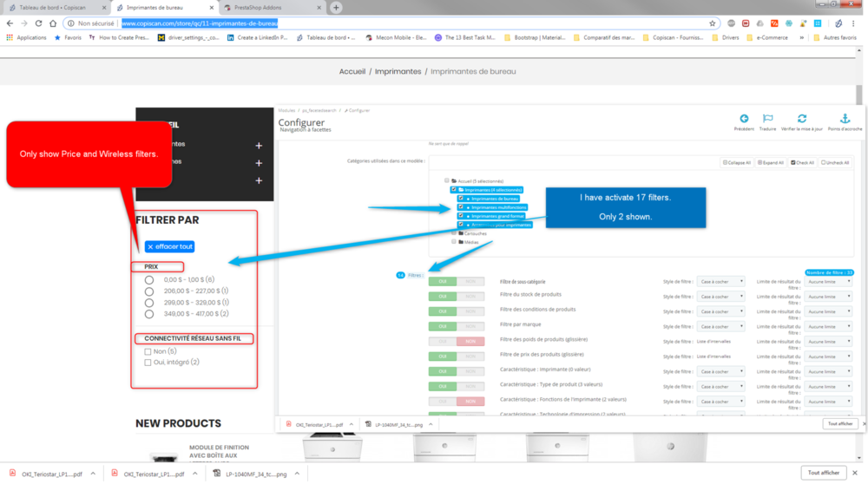
Task: Open the Autres favoris folder
Action: (x=835, y=37)
